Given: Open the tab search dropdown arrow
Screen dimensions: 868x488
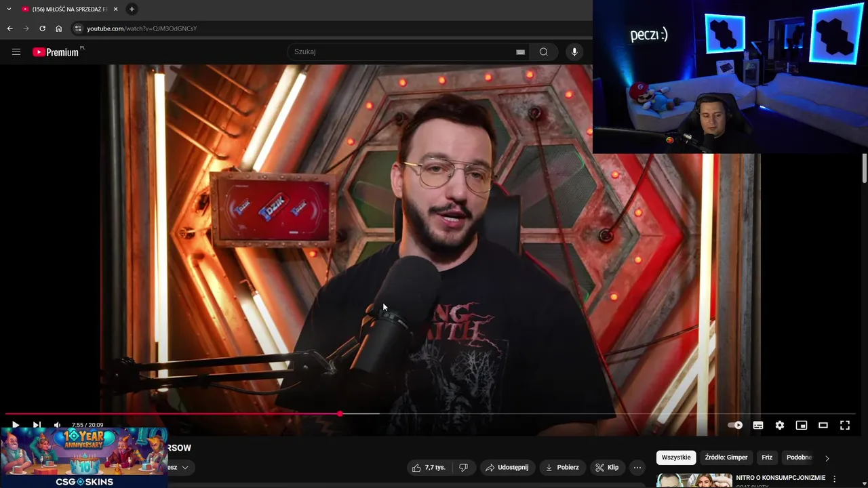Looking at the screenshot, I should click(9, 9).
